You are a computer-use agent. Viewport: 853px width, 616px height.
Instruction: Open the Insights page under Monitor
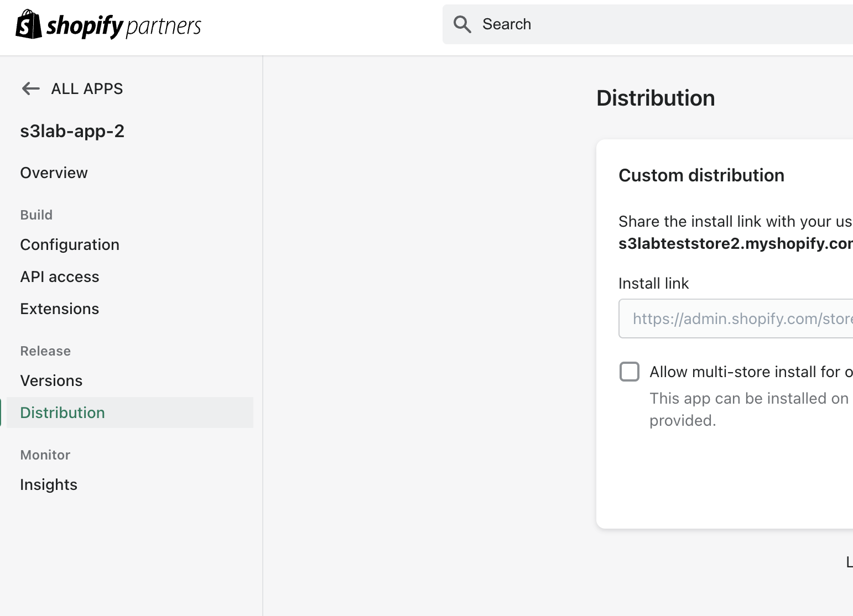49,484
